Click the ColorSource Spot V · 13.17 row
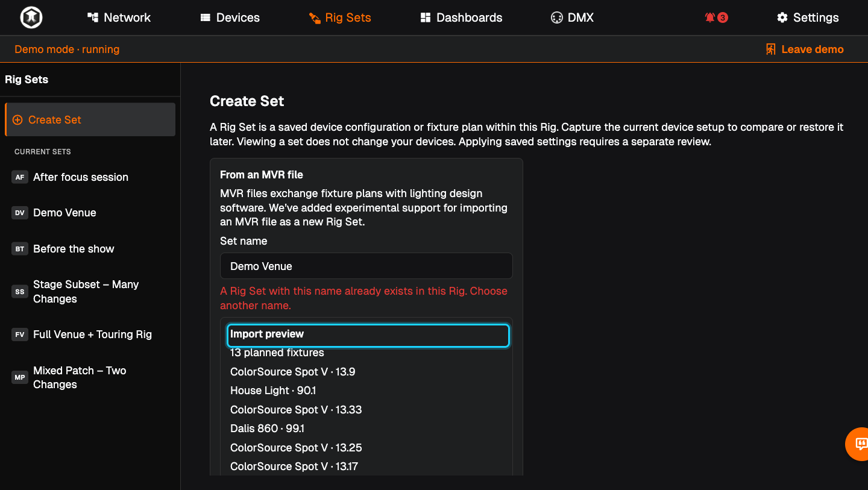The width and height of the screenshot is (868, 490). point(294,466)
